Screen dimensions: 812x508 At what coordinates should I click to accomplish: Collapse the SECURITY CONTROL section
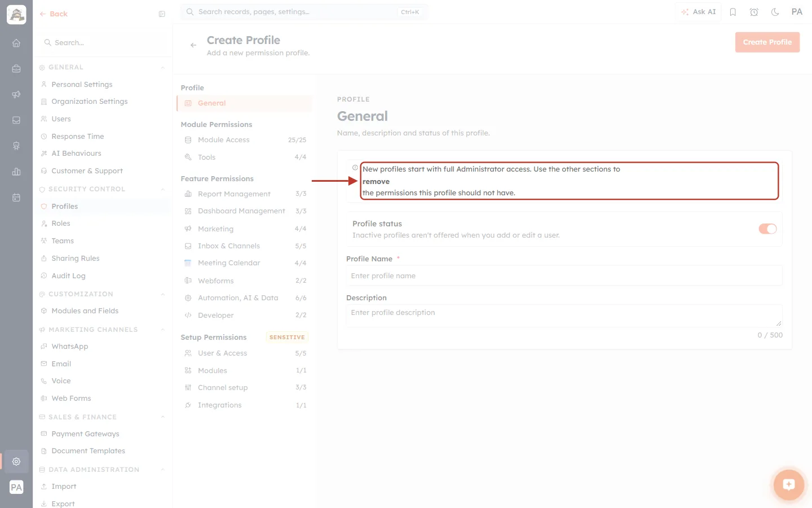pyautogui.click(x=162, y=190)
